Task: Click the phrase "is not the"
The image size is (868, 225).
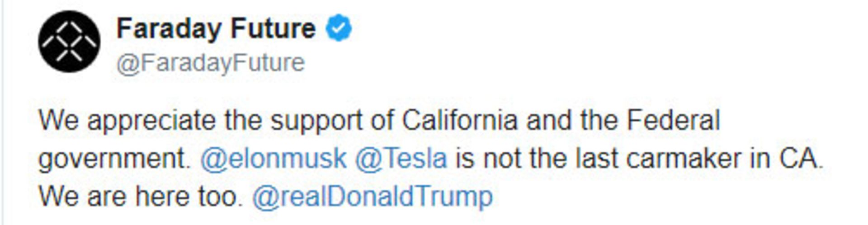Action: tap(511, 159)
